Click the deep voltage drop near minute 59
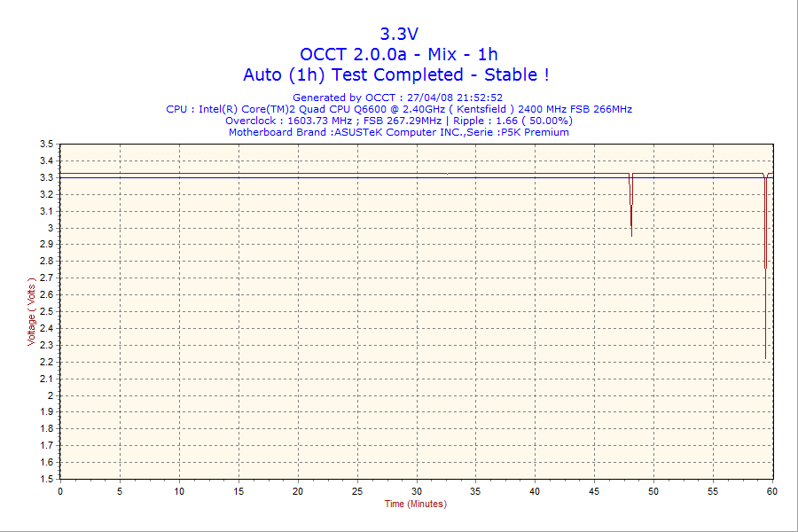Screen dimensions: 798x532 pyautogui.click(x=765, y=266)
